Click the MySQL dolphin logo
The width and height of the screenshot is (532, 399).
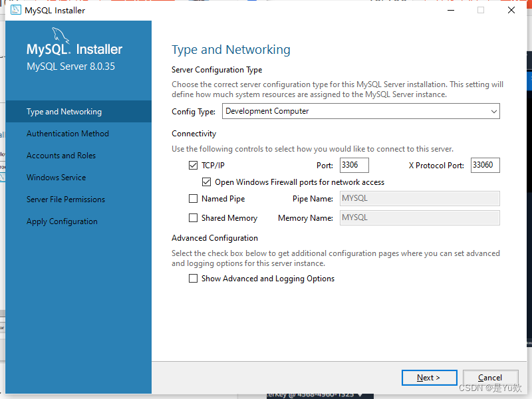pyautogui.click(x=61, y=35)
